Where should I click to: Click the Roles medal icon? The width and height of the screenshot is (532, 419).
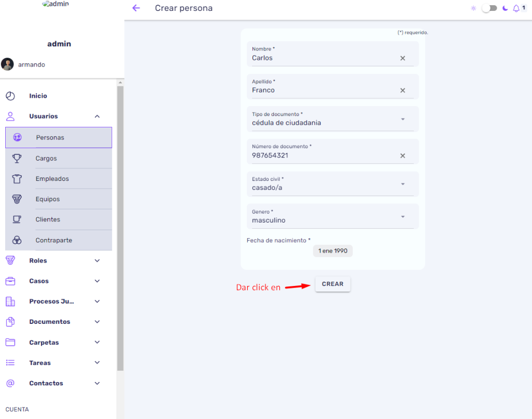10,260
